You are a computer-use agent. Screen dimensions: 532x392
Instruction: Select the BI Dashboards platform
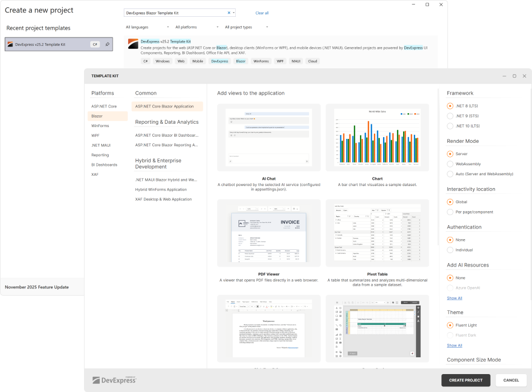(104, 165)
